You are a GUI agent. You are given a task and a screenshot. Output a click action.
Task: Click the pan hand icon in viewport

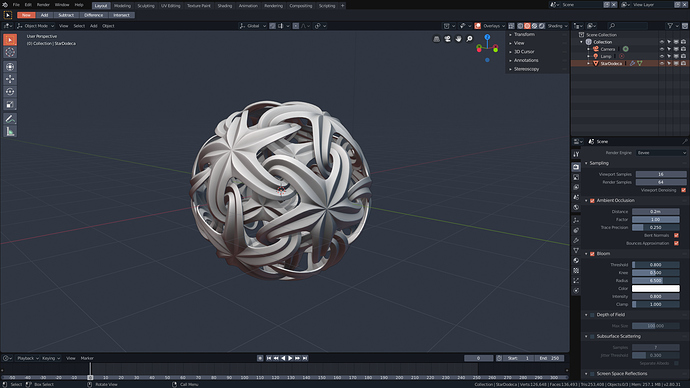click(x=459, y=39)
